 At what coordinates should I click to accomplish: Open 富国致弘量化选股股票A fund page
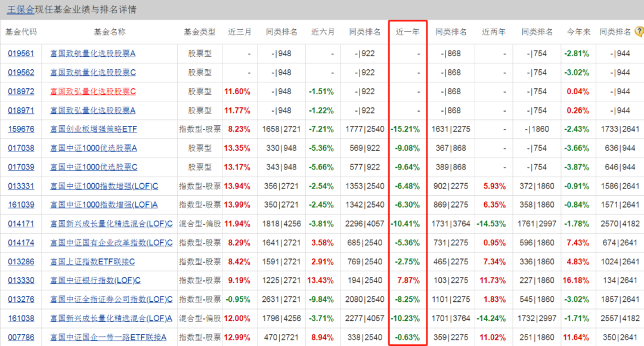[x=93, y=110]
